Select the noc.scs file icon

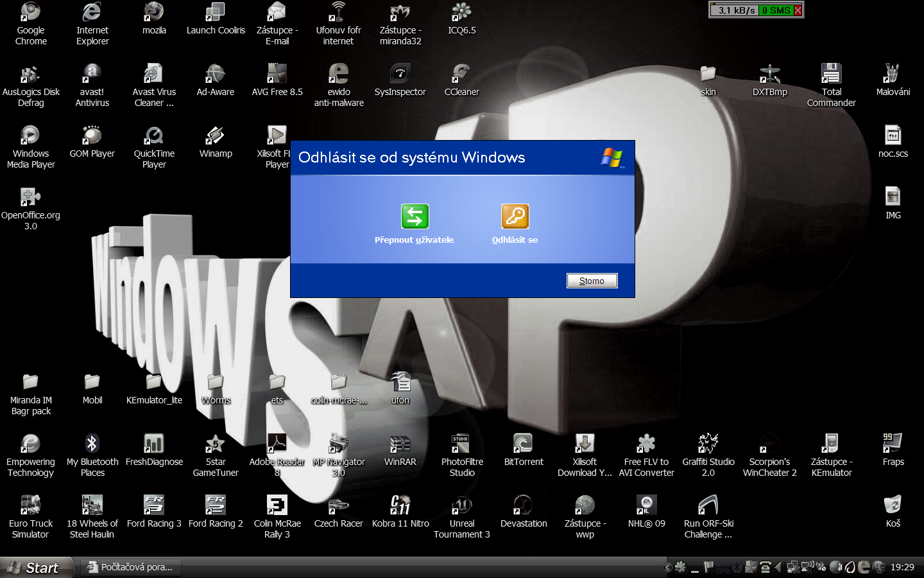click(893, 136)
